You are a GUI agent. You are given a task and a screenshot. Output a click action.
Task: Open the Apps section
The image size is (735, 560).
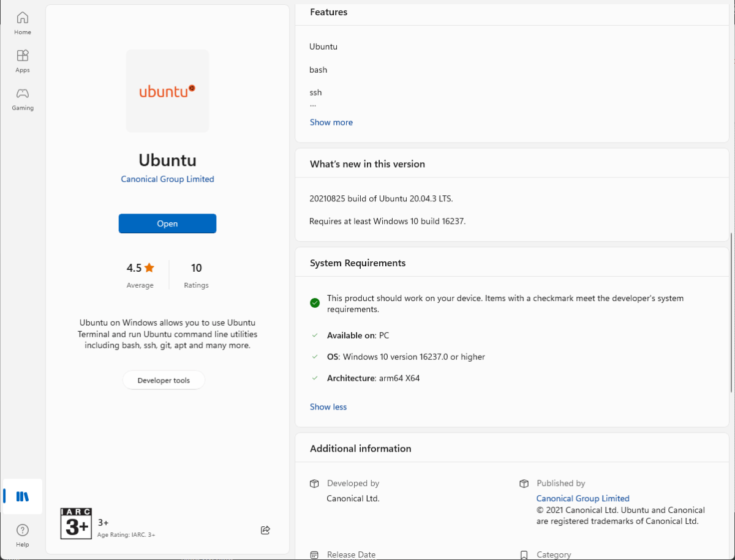coord(23,61)
